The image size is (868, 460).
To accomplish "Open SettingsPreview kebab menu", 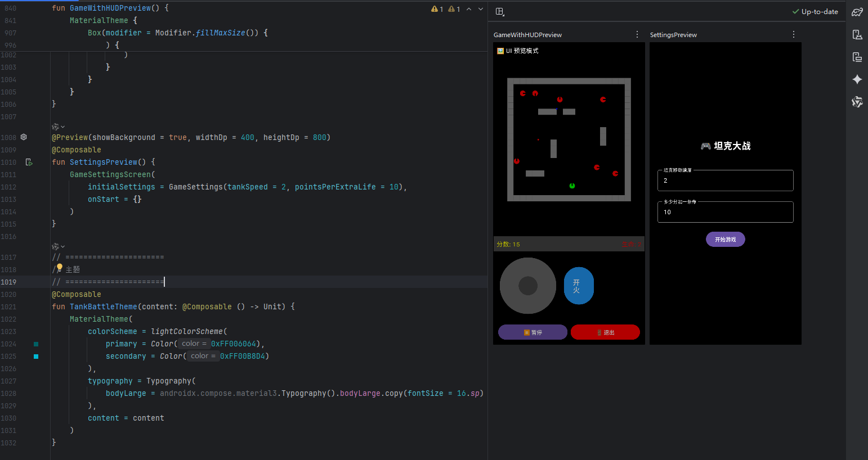I will (x=794, y=34).
